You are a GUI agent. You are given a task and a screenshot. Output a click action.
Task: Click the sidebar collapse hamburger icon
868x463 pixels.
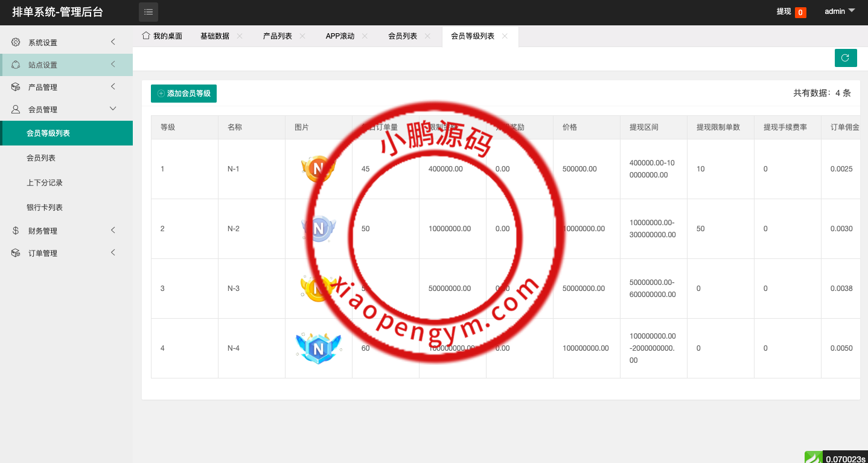pyautogui.click(x=148, y=11)
